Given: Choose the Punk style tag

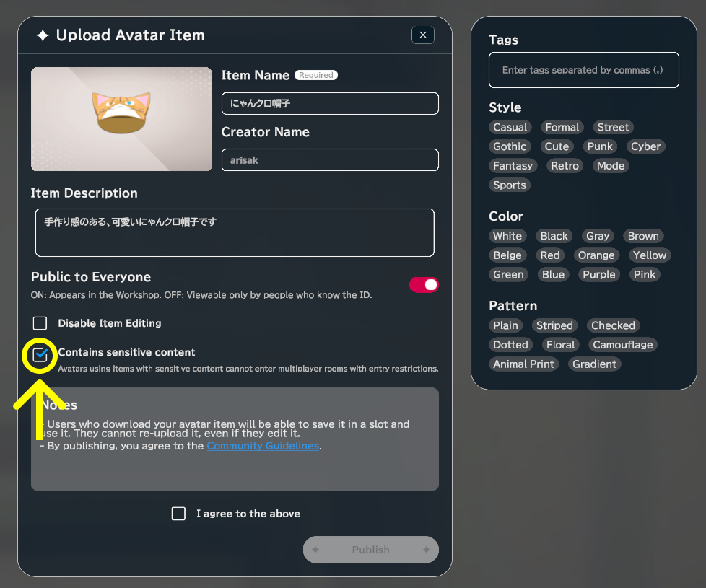Looking at the screenshot, I should (x=600, y=146).
